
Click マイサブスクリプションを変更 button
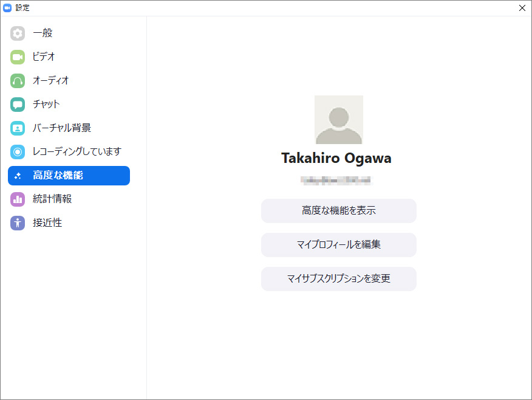[x=339, y=279]
